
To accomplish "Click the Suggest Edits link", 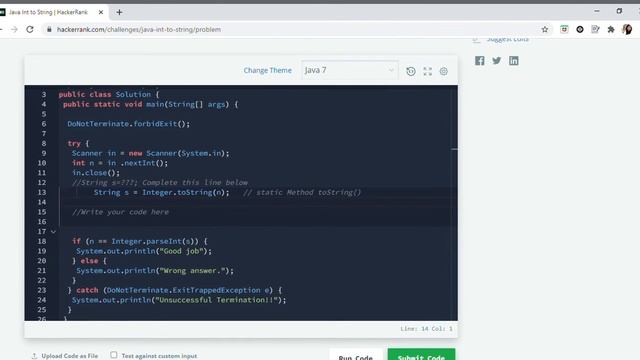I will pos(501,39).
